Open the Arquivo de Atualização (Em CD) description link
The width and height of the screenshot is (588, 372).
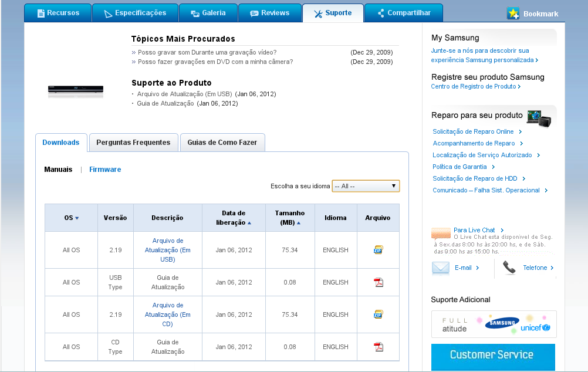168,314
